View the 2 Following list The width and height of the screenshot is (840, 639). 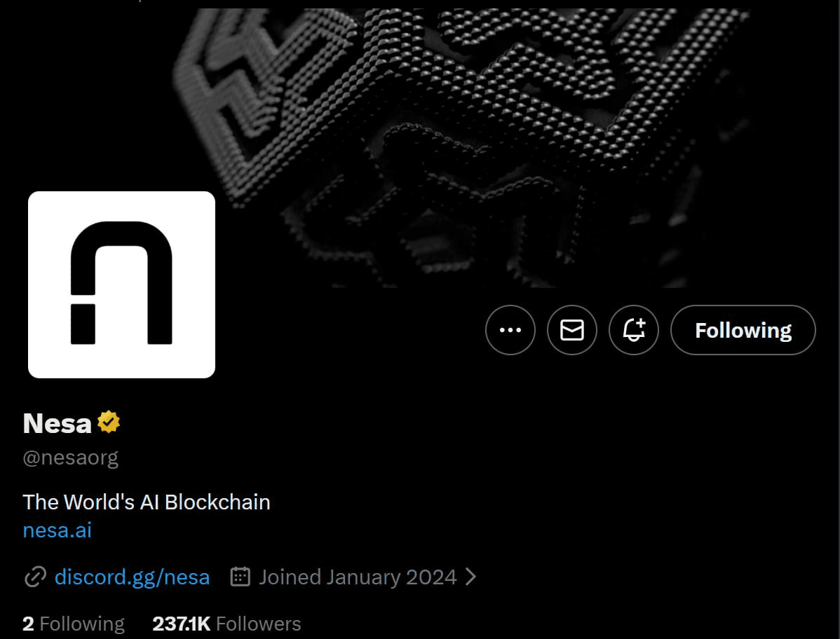[74, 624]
